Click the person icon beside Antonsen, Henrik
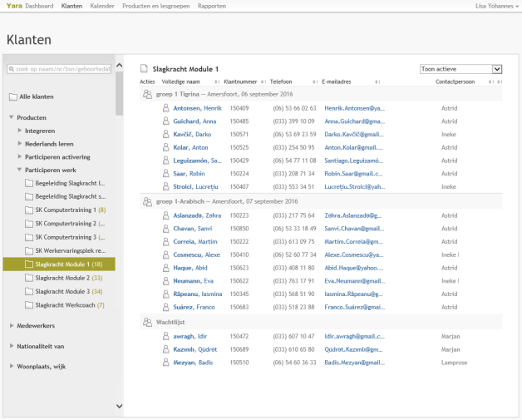 [165, 108]
